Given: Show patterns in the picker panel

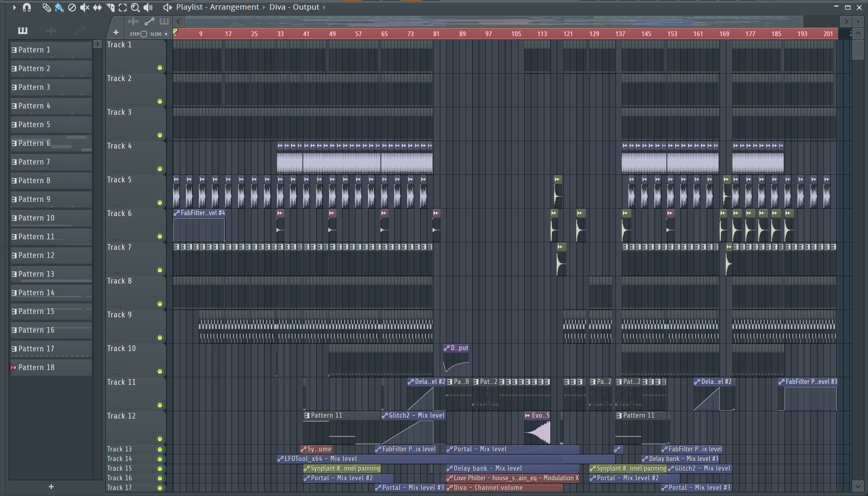Looking at the screenshot, I should pyautogui.click(x=23, y=31).
